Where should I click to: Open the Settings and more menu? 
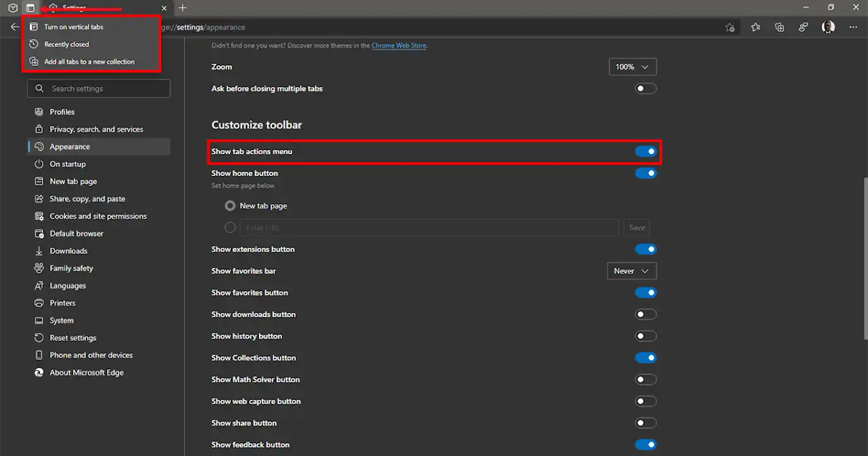[851, 27]
